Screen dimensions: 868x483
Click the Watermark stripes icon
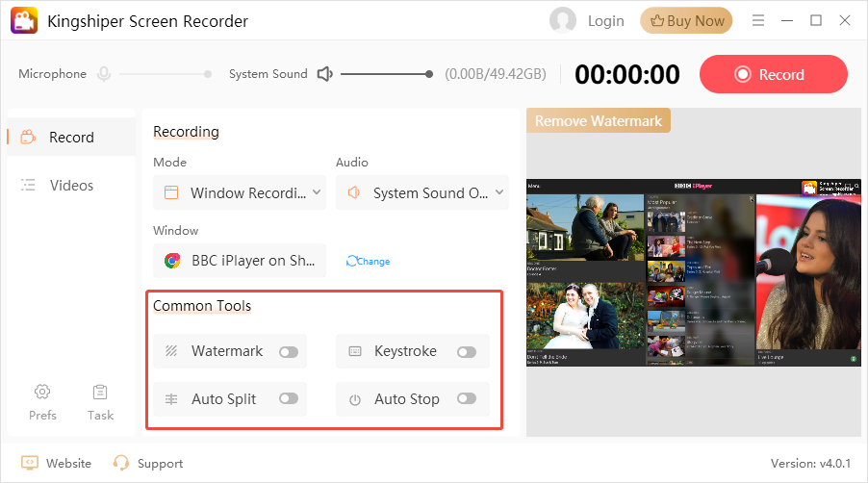click(171, 351)
